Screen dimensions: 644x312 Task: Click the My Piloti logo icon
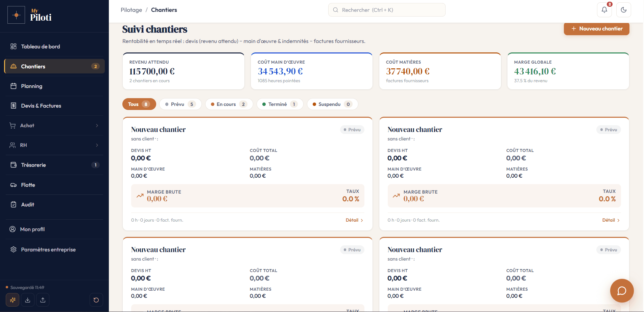(x=16, y=15)
